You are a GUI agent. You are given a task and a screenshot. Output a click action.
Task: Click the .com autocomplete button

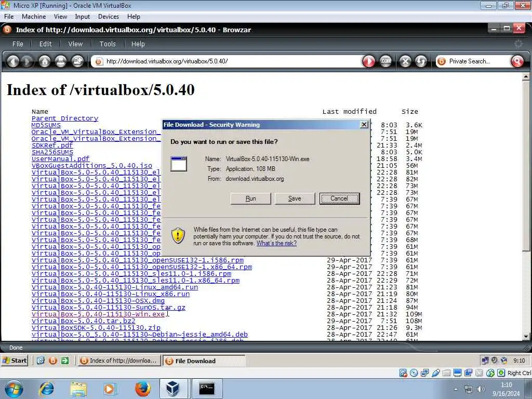tap(385, 61)
